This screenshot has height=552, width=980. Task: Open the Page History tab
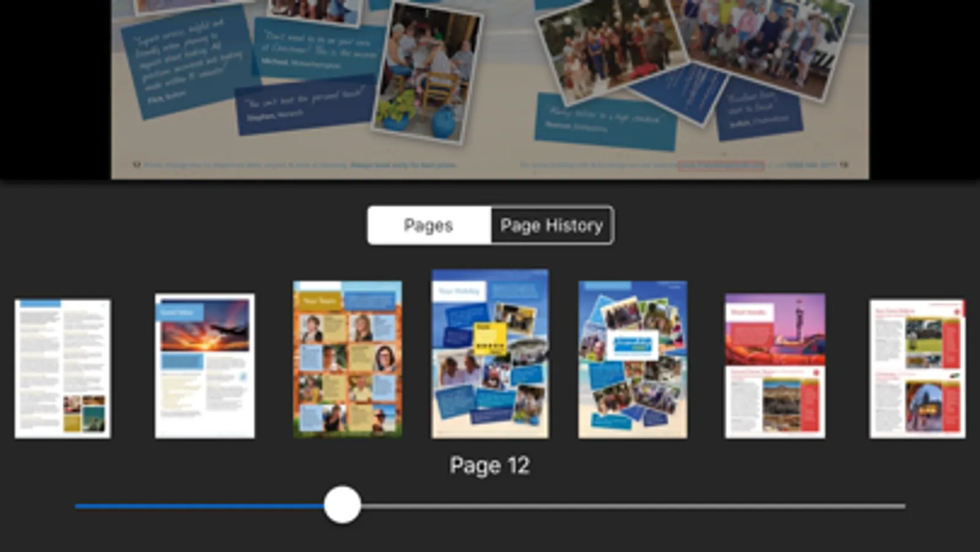(x=552, y=225)
